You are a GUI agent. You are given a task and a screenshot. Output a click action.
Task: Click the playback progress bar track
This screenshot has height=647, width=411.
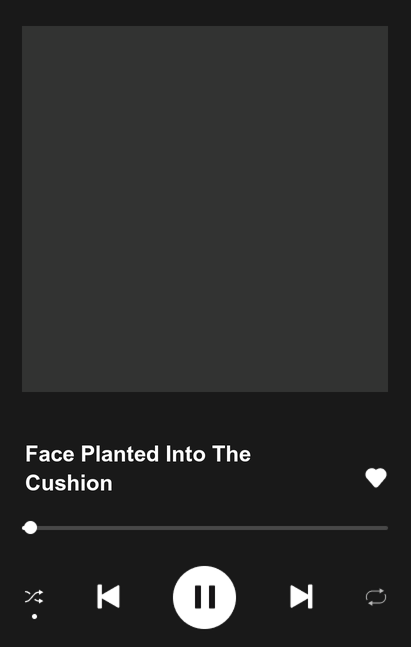[205, 528]
